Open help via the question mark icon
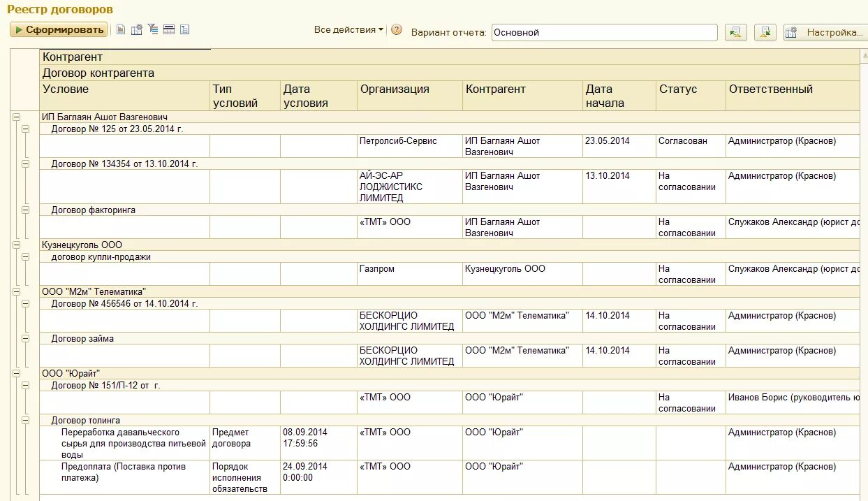Viewport: 868px width, 501px height. tap(397, 29)
